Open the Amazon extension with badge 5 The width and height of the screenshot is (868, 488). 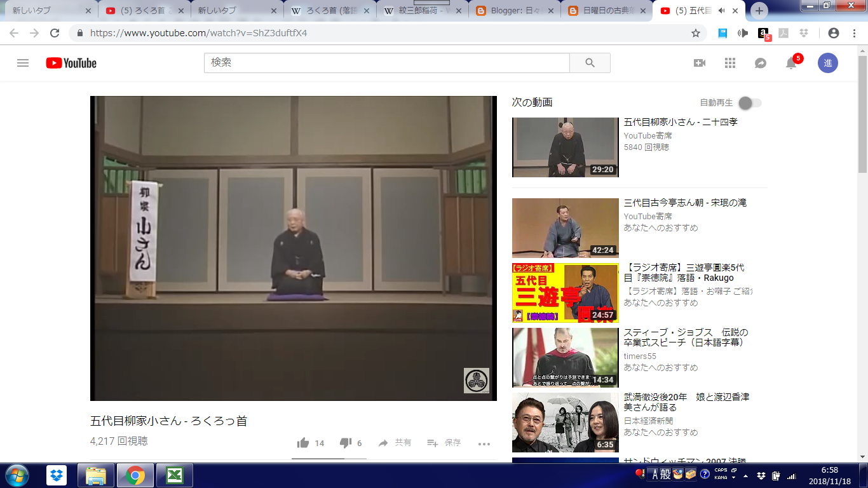[764, 34]
